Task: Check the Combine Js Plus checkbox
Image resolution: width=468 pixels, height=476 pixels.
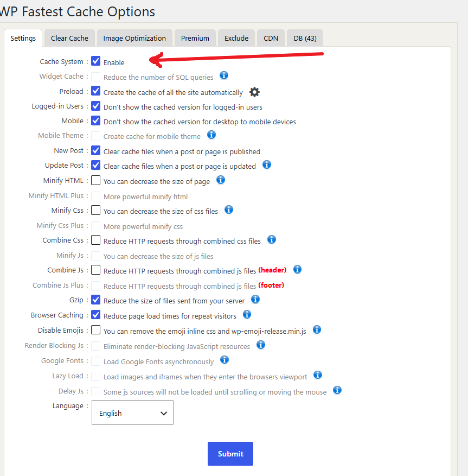Action: 96,285
